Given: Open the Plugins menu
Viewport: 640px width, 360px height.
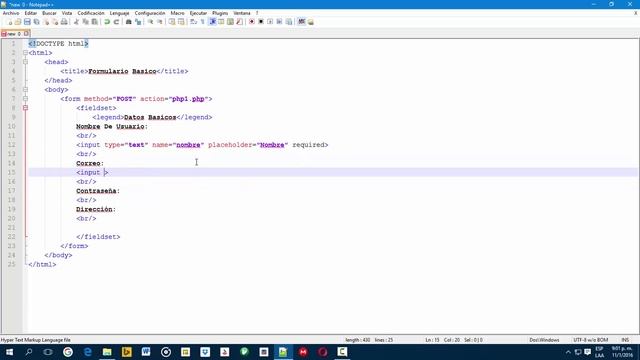Looking at the screenshot, I should click(220, 13).
